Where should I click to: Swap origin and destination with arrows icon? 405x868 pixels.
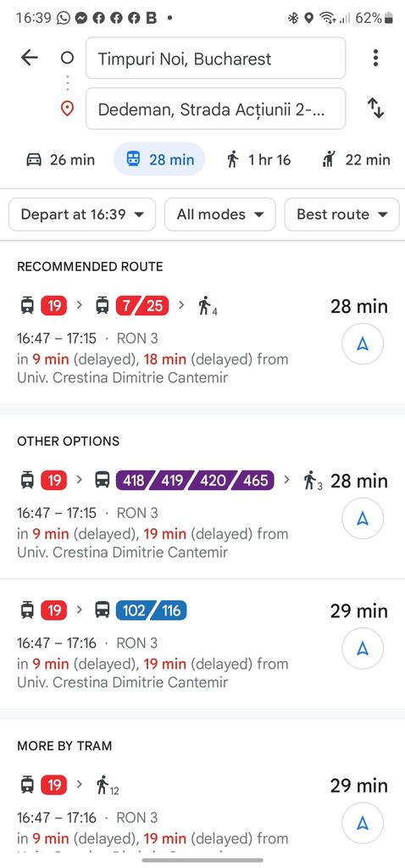pyautogui.click(x=375, y=108)
